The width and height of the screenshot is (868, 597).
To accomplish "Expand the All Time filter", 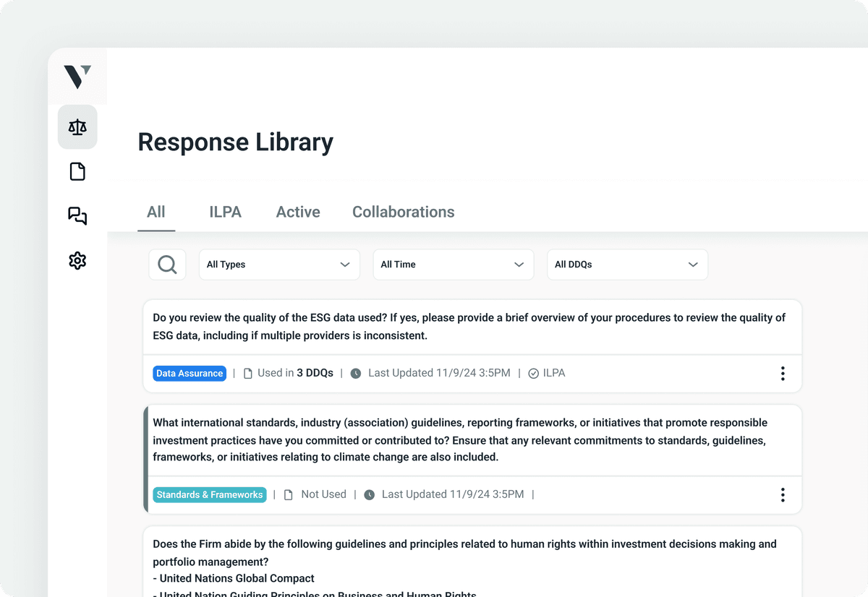I will click(x=453, y=264).
